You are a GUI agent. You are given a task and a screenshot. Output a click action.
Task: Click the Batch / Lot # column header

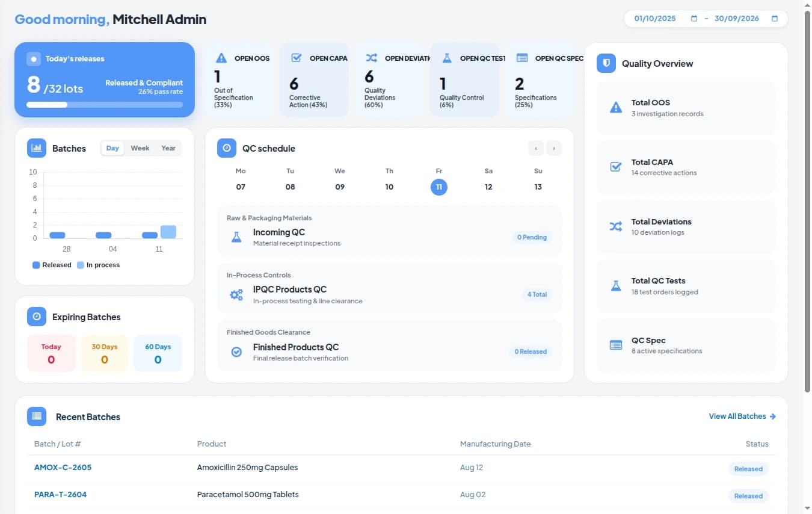pos(58,444)
